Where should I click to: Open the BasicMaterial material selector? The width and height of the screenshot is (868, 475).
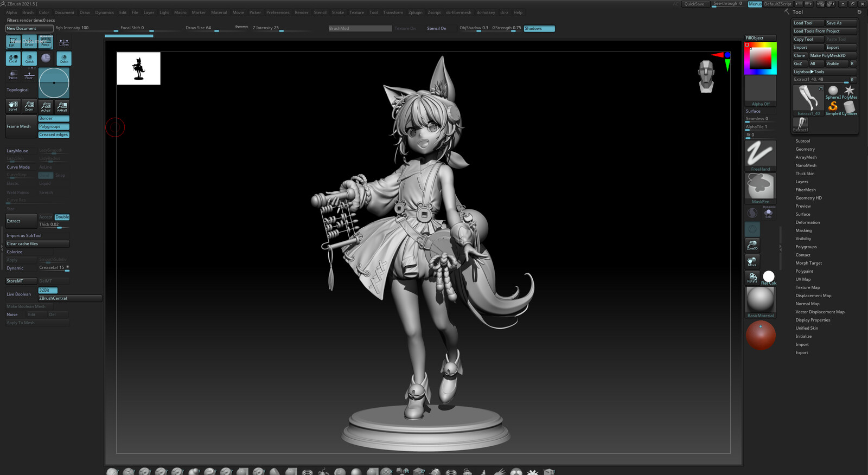[760, 302]
